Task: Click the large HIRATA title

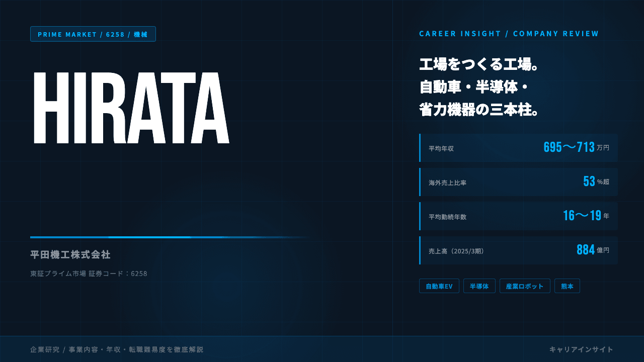Action: [131, 108]
